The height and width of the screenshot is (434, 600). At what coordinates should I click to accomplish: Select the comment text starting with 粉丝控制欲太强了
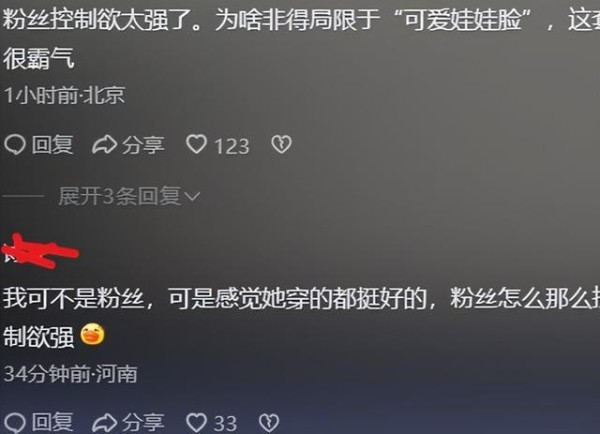[301, 38]
